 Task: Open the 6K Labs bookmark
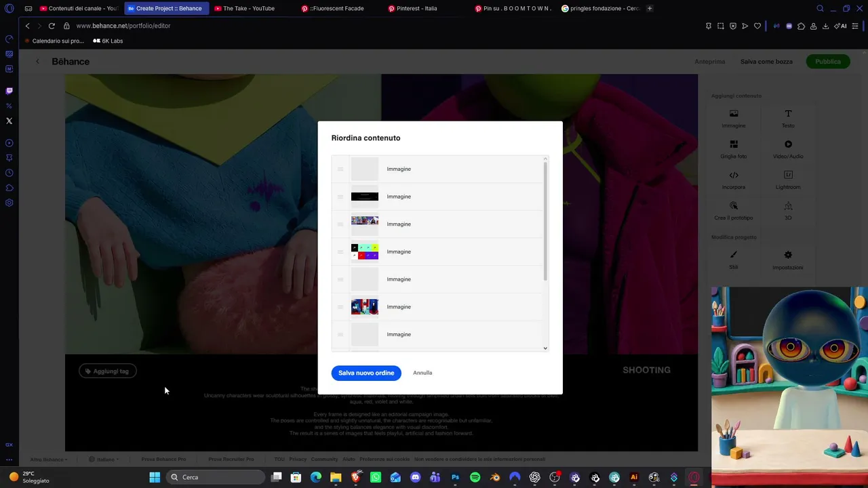108,41
